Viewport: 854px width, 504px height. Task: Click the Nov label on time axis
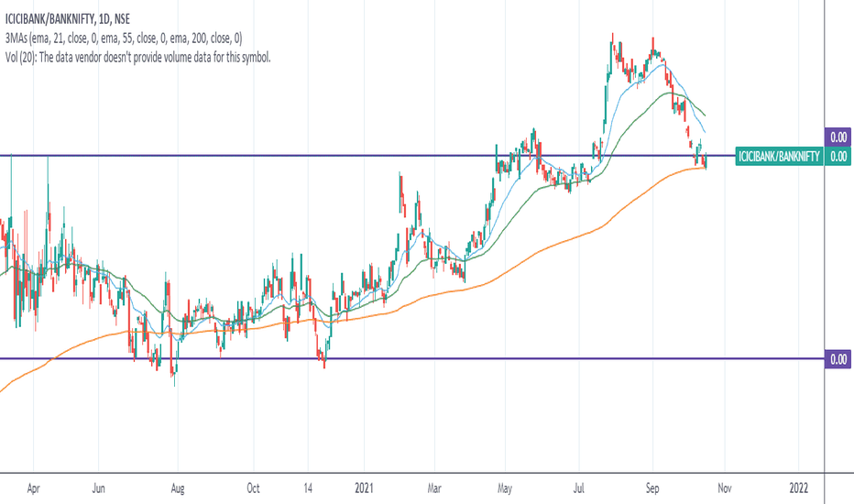click(x=725, y=488)
